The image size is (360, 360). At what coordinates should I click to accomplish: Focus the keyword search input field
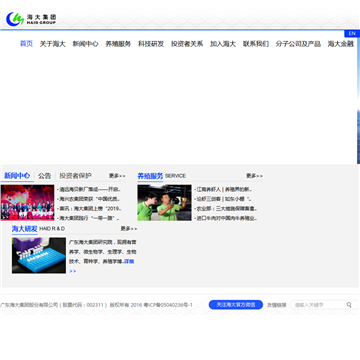coord(318,305)
